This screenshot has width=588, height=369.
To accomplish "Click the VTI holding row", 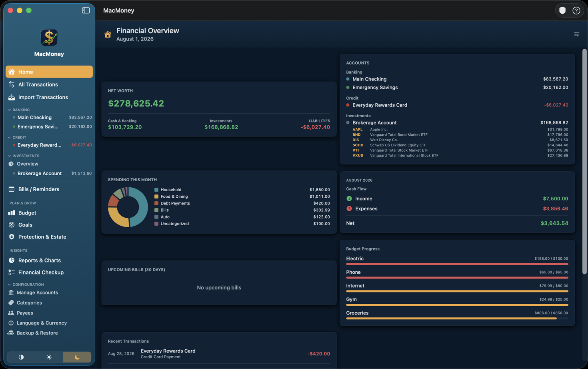I will pyautogui.click(x=460, y=150).
